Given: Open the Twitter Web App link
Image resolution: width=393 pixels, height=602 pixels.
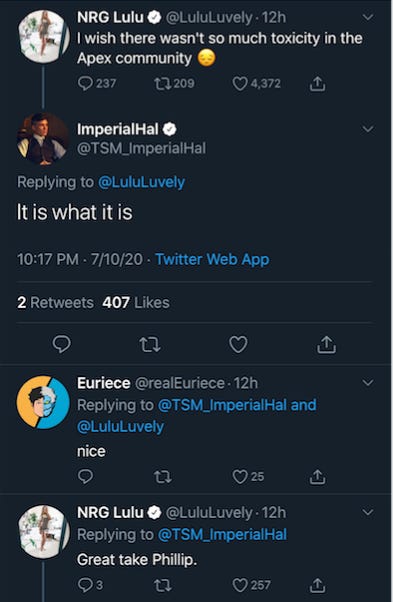Looking at the screenshot, I should [x=212, y=259].
